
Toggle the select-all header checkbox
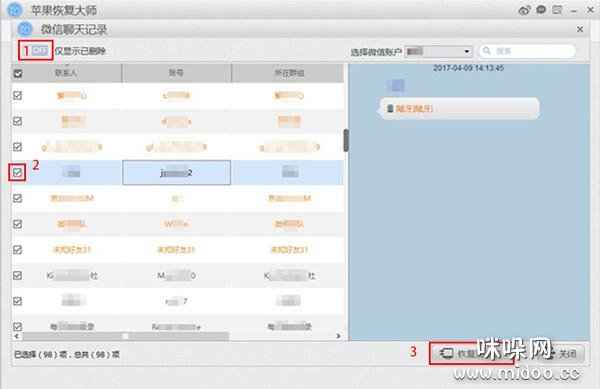[18, 73]
